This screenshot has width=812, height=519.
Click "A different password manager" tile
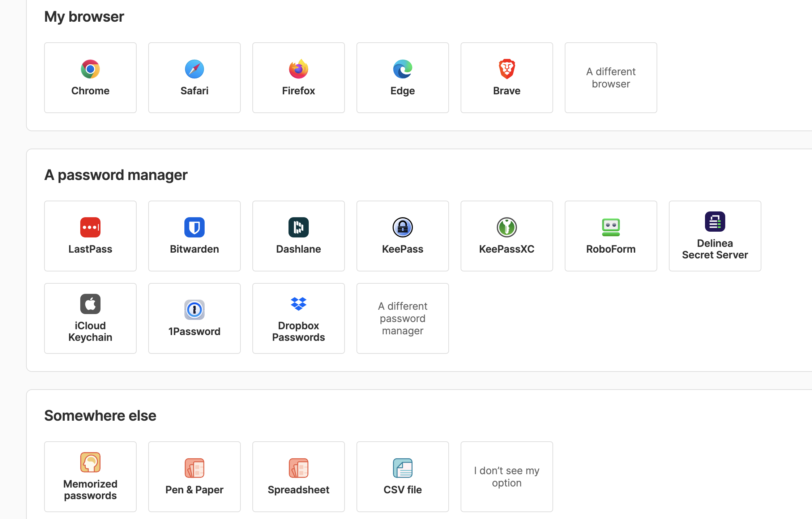tap(403, 318)
